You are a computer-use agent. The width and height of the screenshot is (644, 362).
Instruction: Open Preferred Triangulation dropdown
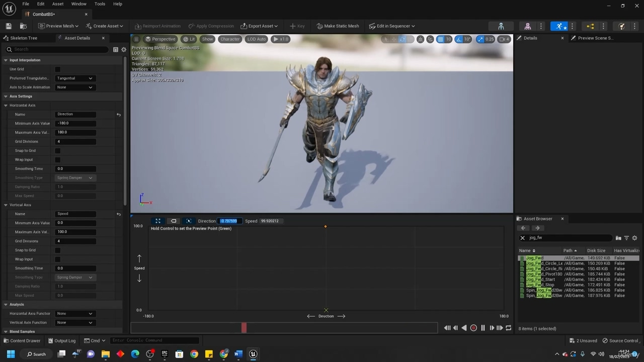click(x=74, y=78)
